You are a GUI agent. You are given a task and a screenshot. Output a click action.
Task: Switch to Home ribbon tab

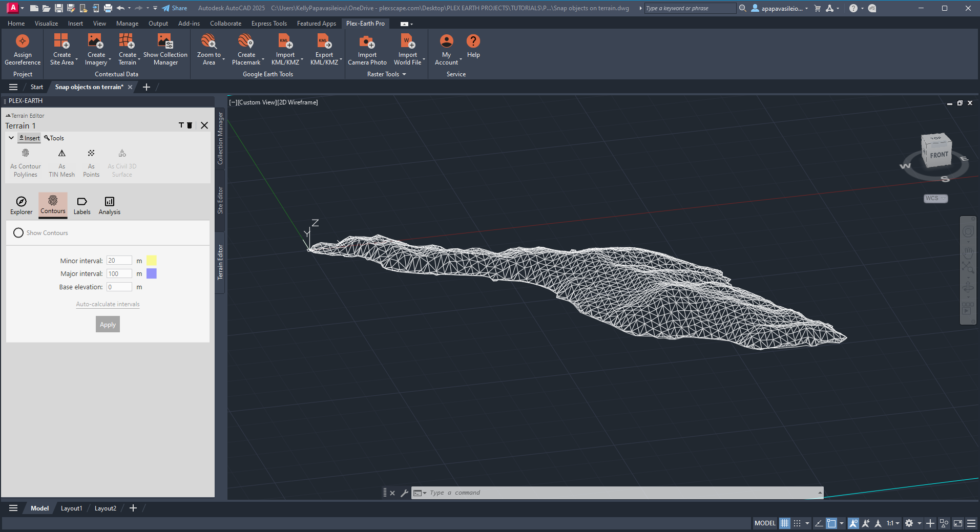[x=16, y=24]
